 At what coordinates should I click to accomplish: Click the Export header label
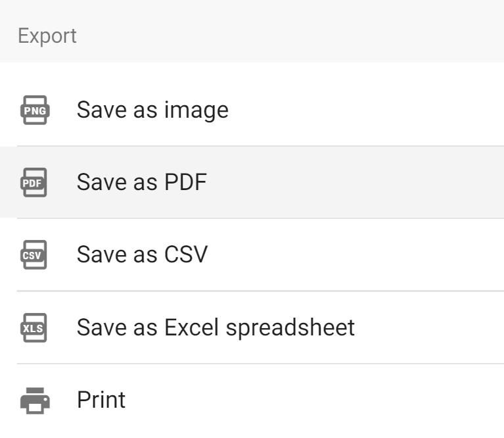point(47,36)
